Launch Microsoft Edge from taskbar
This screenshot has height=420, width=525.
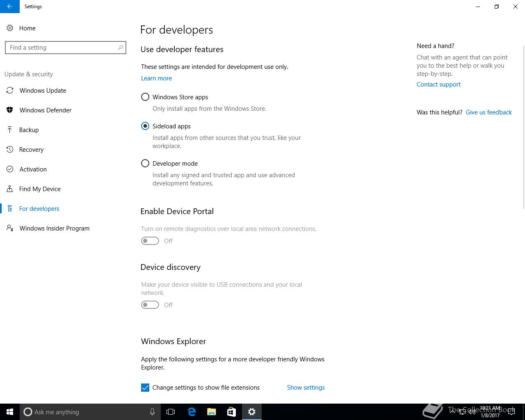click(x=192, y=412)
